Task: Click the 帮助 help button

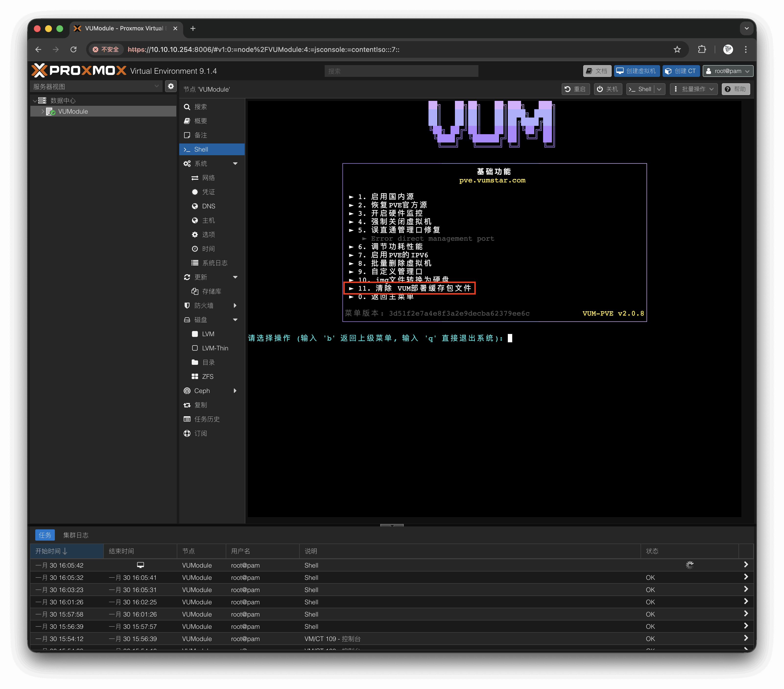Action: [x=735, y=89]
